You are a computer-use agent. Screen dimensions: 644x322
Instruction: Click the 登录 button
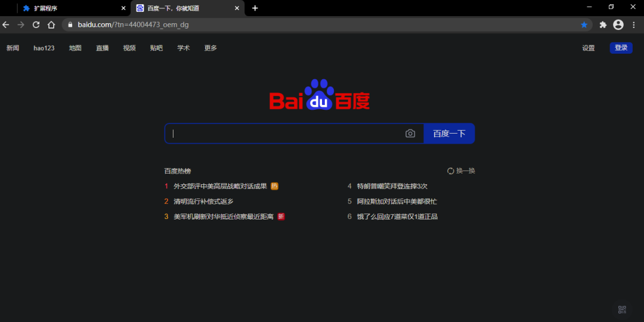(x=621, y=48)
